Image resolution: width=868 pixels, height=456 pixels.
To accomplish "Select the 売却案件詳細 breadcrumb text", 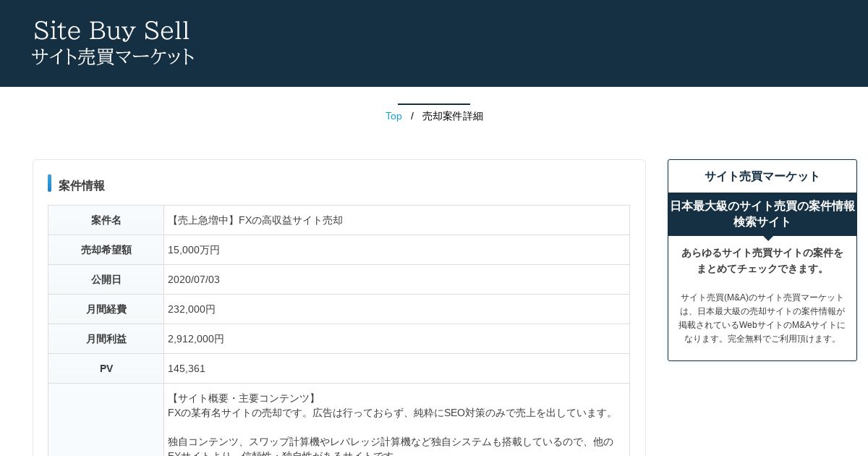I will pyautogui.click(x=453, y=116).
